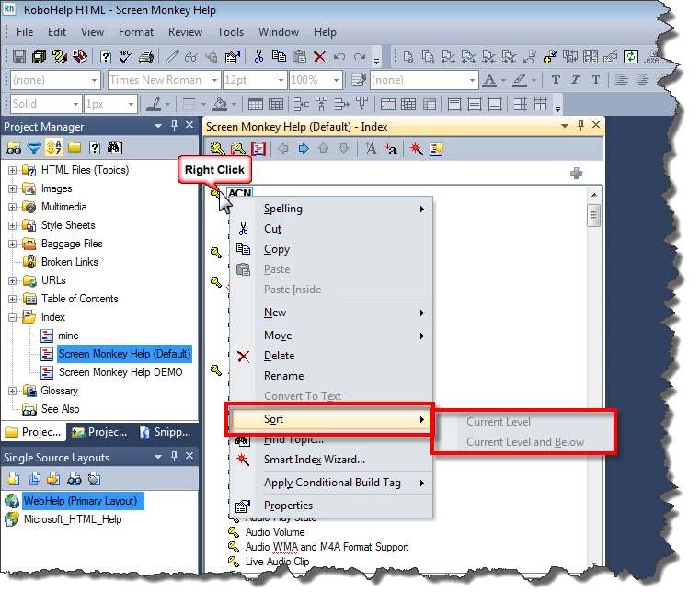This screenshot has height=603, width=700.
Task: Collapse the Index folder node
Action: coord(12,317)
